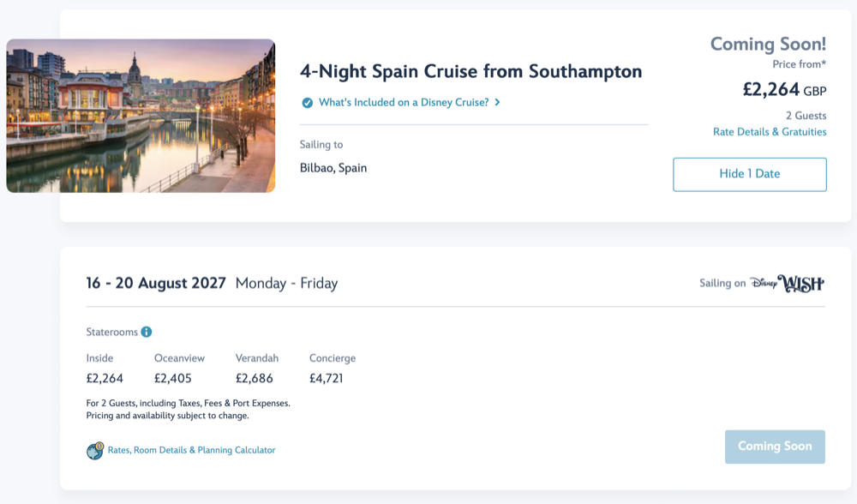Open Rates, Room Details & Planning Calculator
The height and width of the screenshot is (504, 857).
191,450
